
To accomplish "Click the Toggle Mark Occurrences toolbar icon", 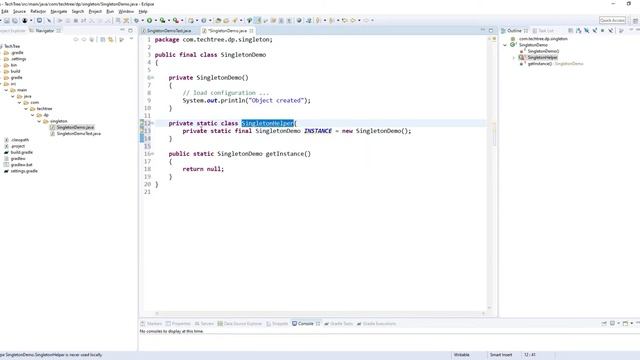I will point(258,20).
